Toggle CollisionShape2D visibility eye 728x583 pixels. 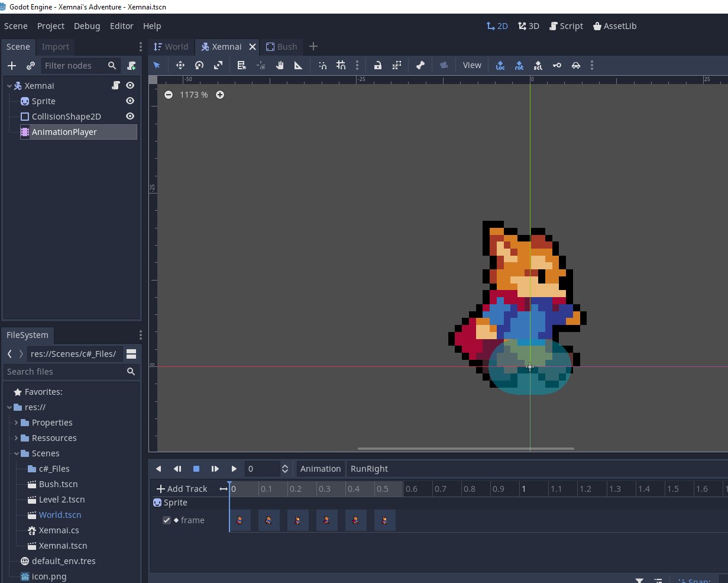coord(130,117)
